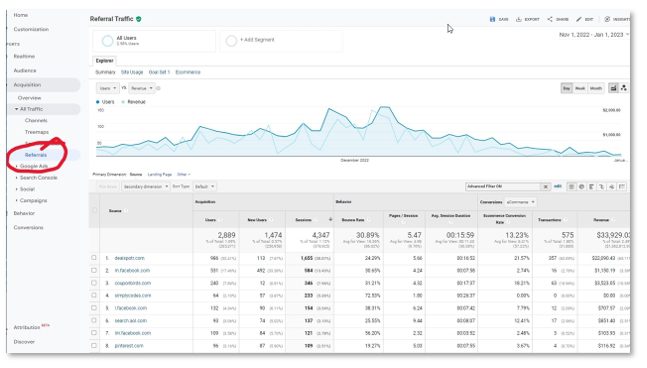The width and height of the screenshot is (647, 368).
Task: Switch to the Ecommerce sub-tab
Action: tap(188, 72)
